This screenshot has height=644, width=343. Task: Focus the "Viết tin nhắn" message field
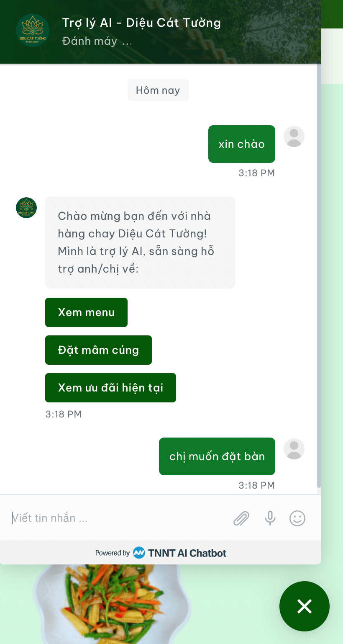coord(117,518)
